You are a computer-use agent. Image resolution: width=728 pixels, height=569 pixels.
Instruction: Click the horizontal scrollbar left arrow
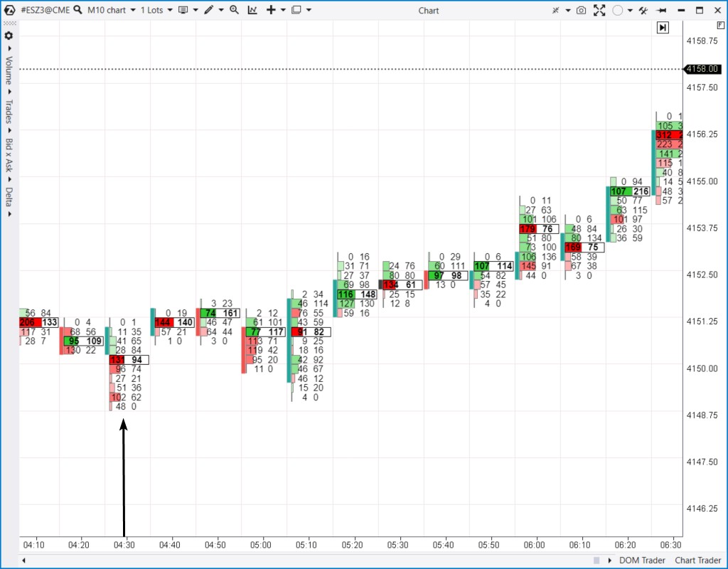[24, 560]
